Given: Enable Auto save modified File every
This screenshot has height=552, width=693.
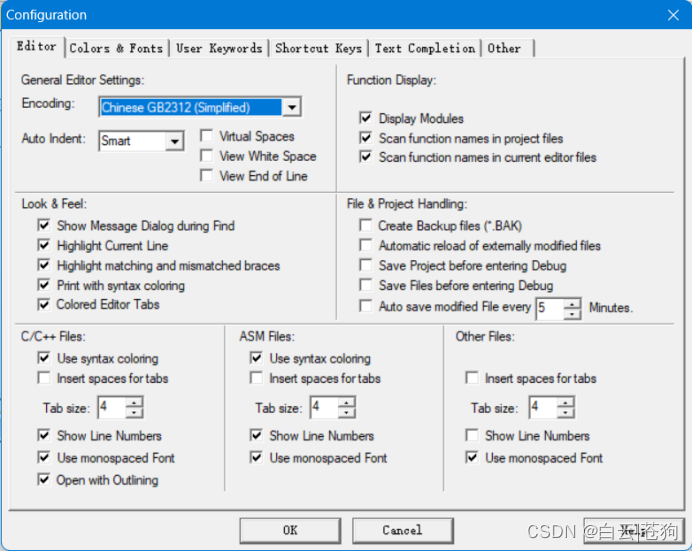Looking at the screenshot, I should (366, 306).
